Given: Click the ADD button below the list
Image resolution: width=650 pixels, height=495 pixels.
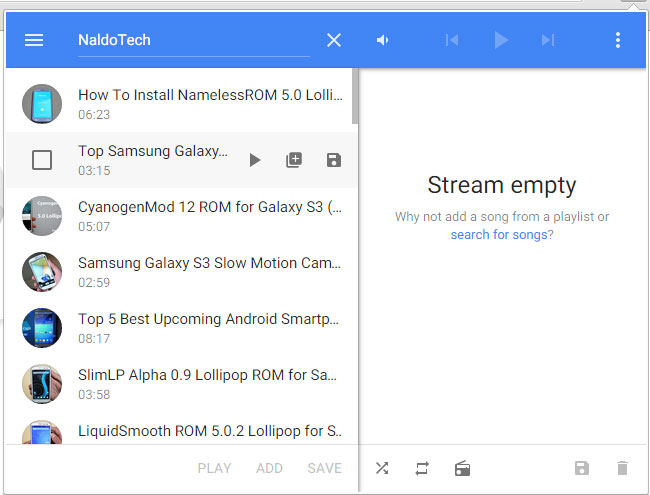Looking at the screenshot, I should [x=269, y=468].
